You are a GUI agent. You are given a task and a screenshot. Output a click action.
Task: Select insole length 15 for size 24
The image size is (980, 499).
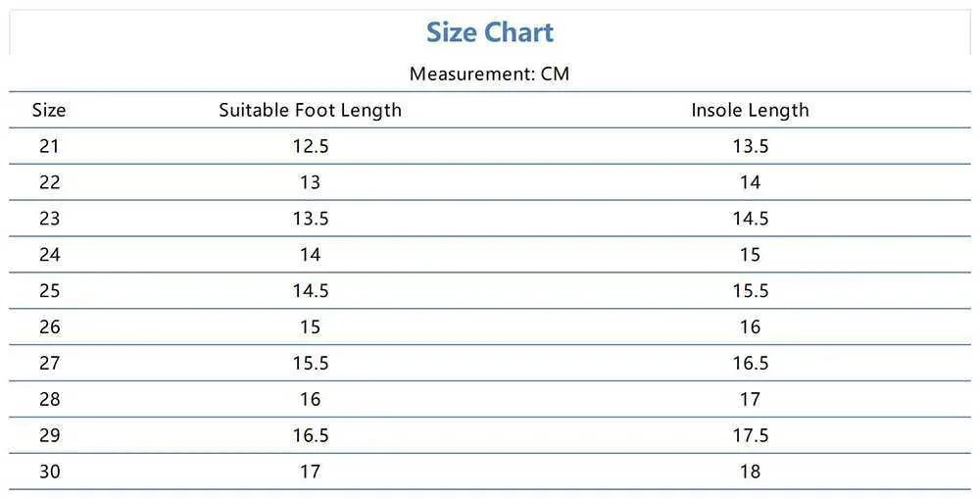[x=750, y=255]
